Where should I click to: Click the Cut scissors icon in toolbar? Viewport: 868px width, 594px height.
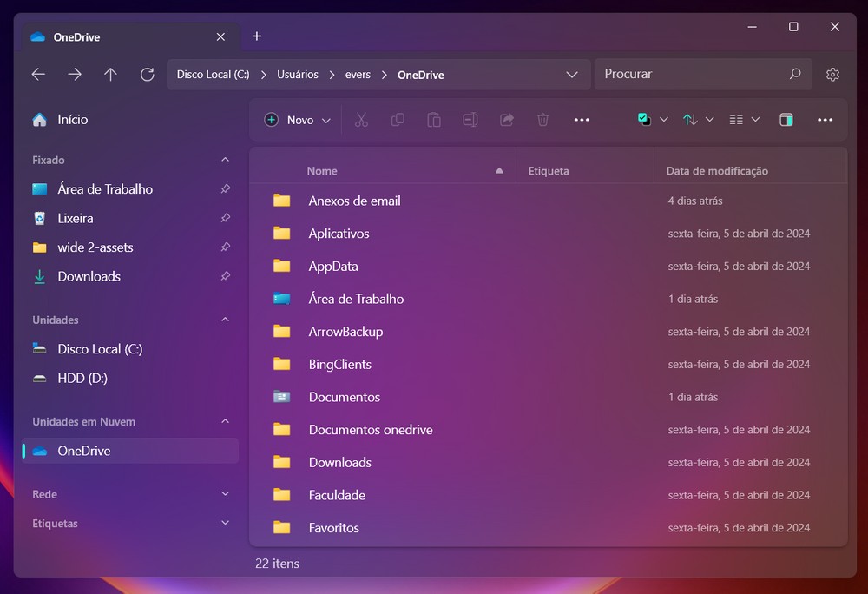coord(361,120)
